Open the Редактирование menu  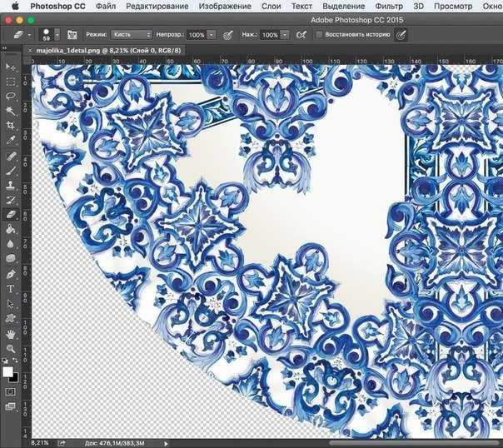(157, 6)
